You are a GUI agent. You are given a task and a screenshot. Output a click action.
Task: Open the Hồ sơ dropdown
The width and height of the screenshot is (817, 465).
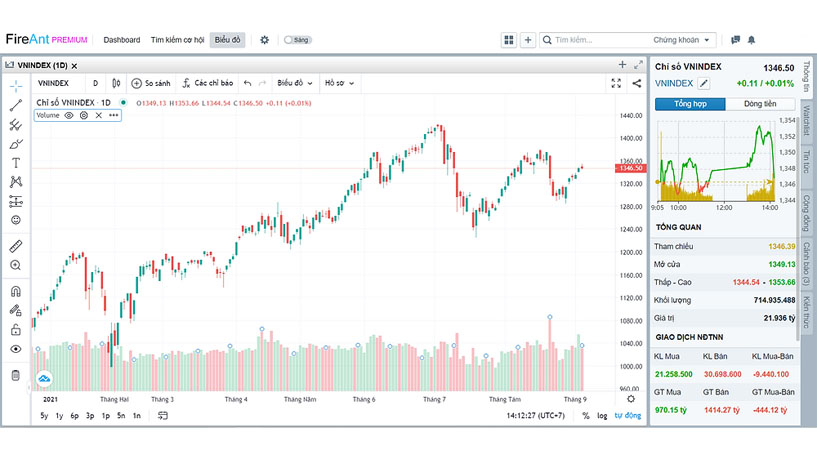tap(339, 83)
